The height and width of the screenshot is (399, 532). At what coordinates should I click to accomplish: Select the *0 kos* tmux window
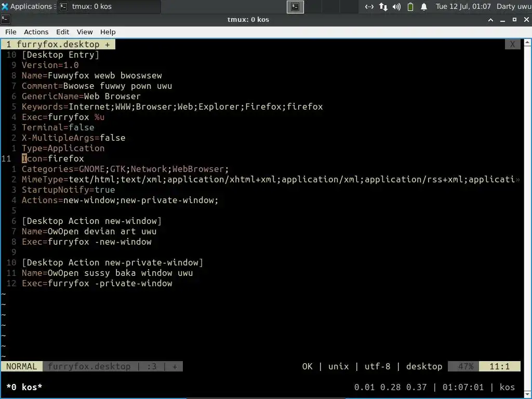[24, 387]
